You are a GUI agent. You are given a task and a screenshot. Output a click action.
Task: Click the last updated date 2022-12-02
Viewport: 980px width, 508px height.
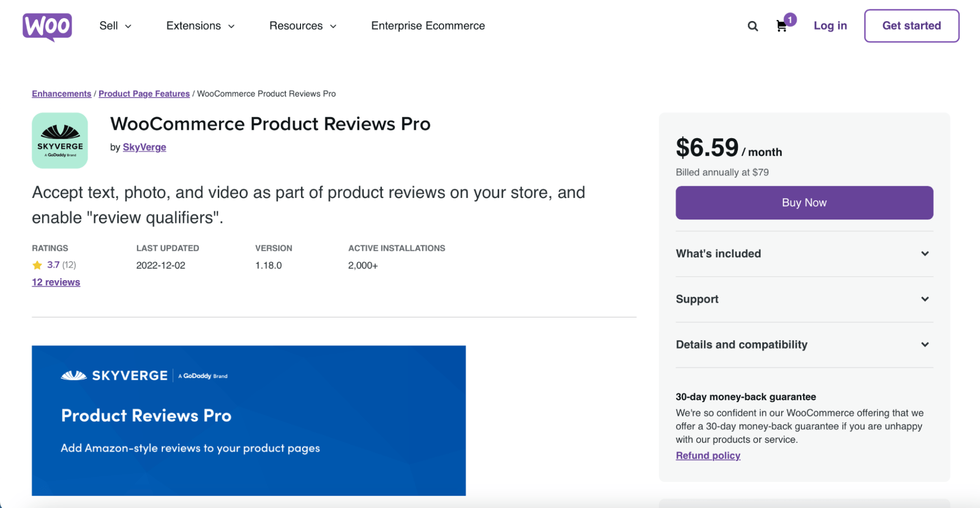(161, 266)
